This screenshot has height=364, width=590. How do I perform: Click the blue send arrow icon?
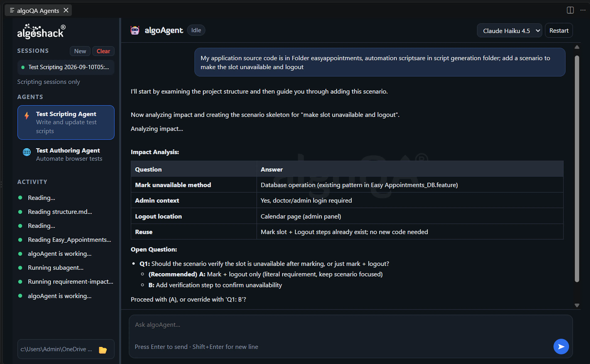point(561,346)
